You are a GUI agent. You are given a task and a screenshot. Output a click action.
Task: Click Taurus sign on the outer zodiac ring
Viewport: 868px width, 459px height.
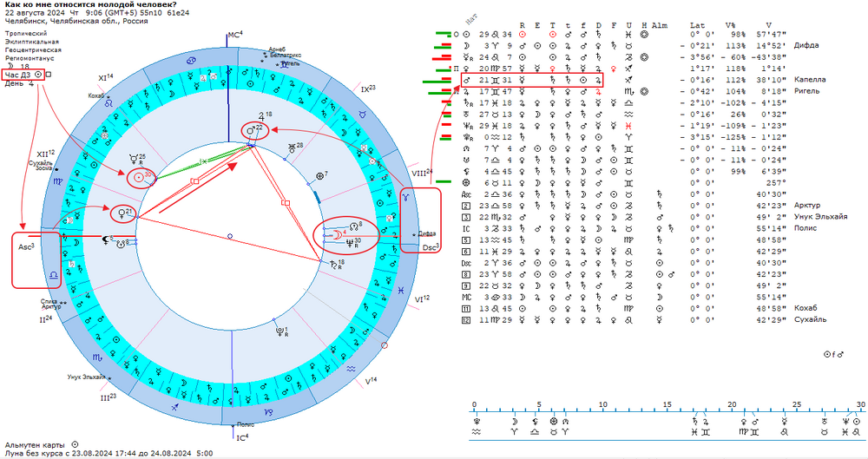362,114
